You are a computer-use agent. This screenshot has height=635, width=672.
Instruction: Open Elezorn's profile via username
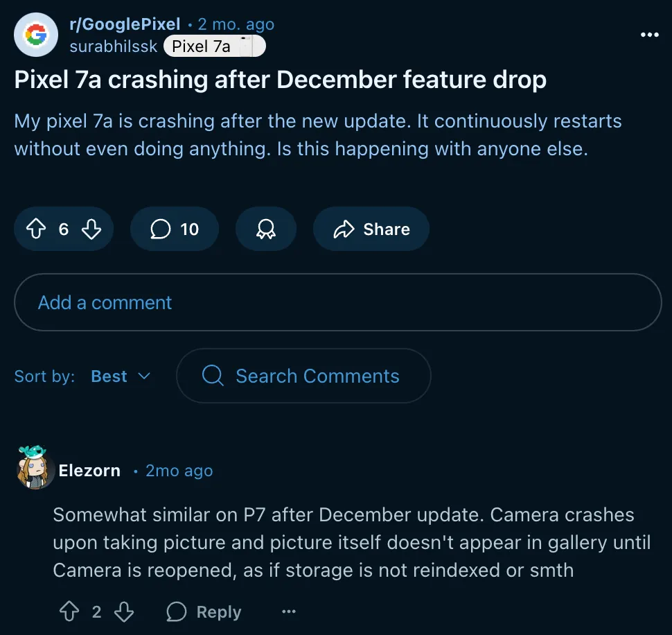(89, 471)
